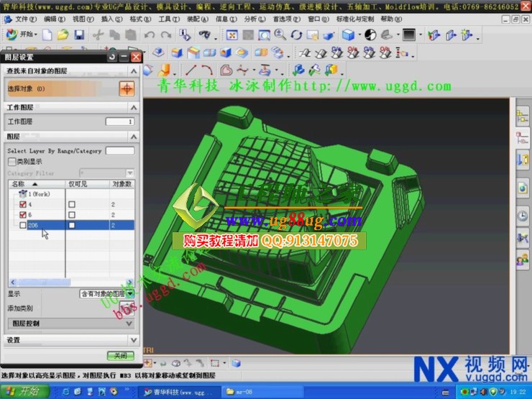Click the select object crosshair icon
This screenshot has width=532, height=399.
[127, 88]
